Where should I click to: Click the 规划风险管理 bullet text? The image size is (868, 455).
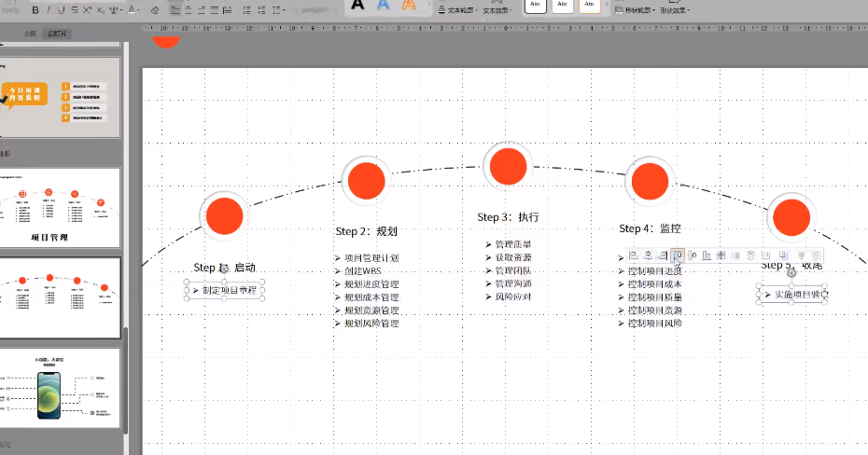pos(371,324)
